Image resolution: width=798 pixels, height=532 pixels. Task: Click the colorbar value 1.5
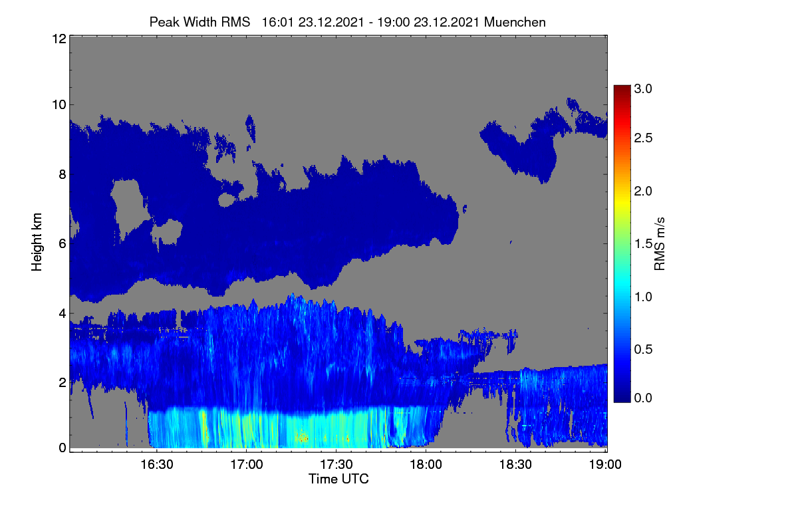pos(643,244)
